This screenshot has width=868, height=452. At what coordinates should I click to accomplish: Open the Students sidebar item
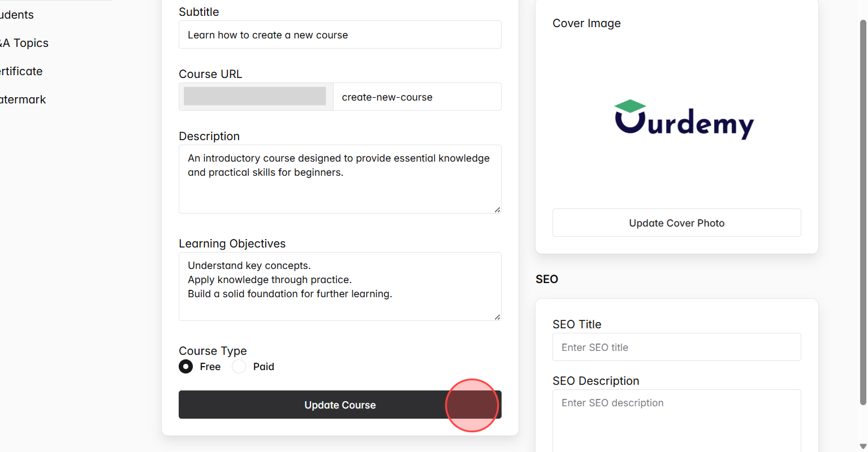coord(17,15)
